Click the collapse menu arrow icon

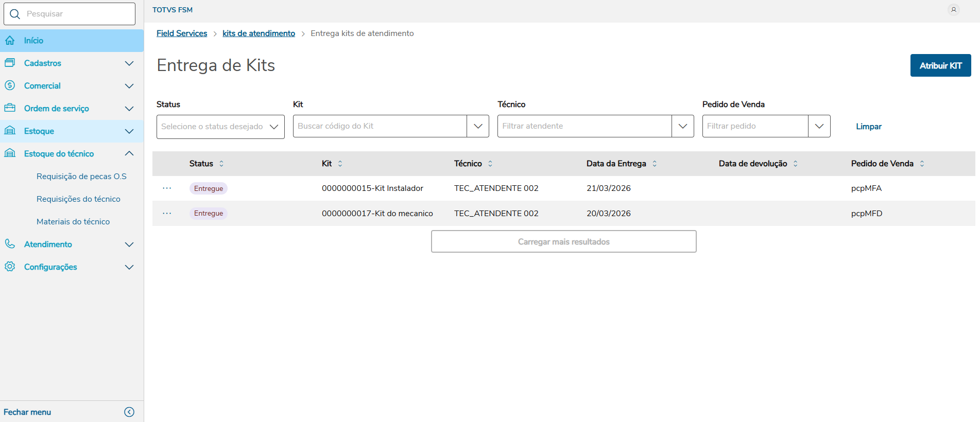pos(129,412)
